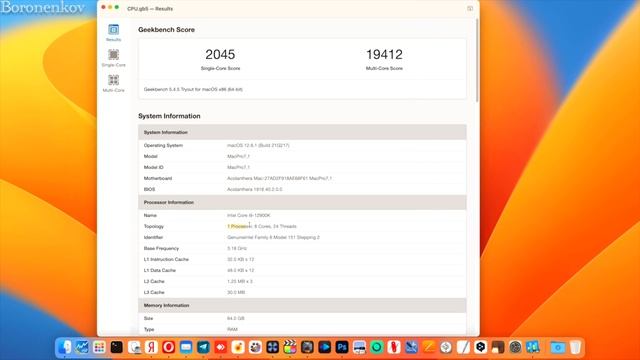
Task: Open Telegram from the dock
Action: pos(203,347)
